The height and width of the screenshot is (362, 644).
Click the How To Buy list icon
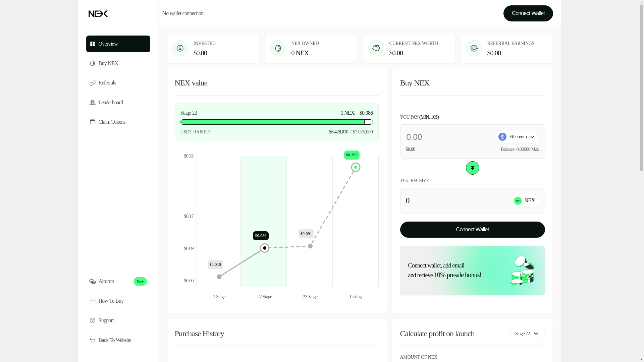point(93,301)
